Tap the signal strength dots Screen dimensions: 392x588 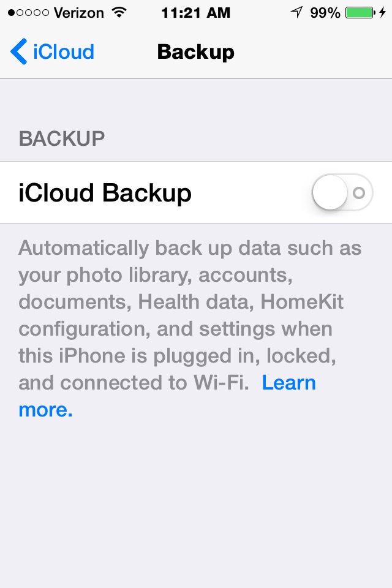pyautogui.click(x=28, y=13)
